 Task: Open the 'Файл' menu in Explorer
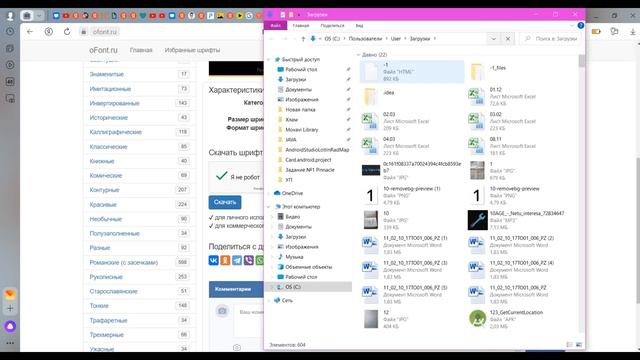point(276,26)
